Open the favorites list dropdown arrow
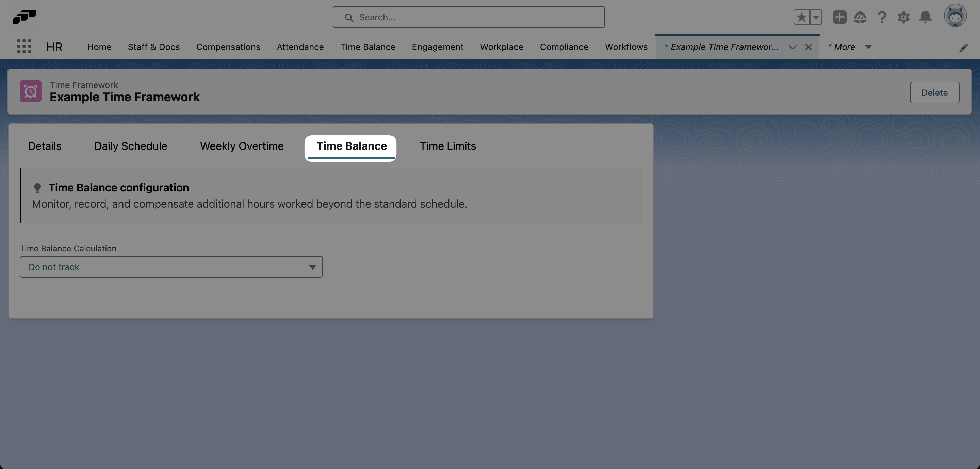This screenshot has width=980, height=469. click(x=815, y=17)
